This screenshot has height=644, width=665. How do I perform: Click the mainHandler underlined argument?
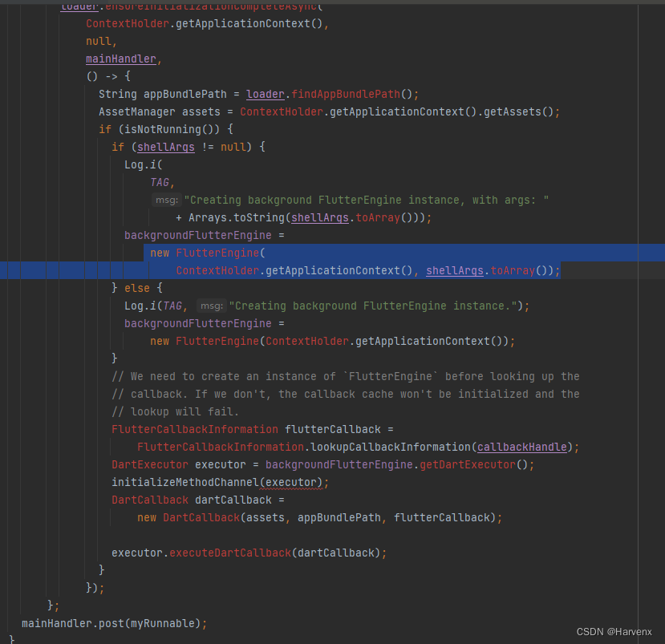coord(121,59)
